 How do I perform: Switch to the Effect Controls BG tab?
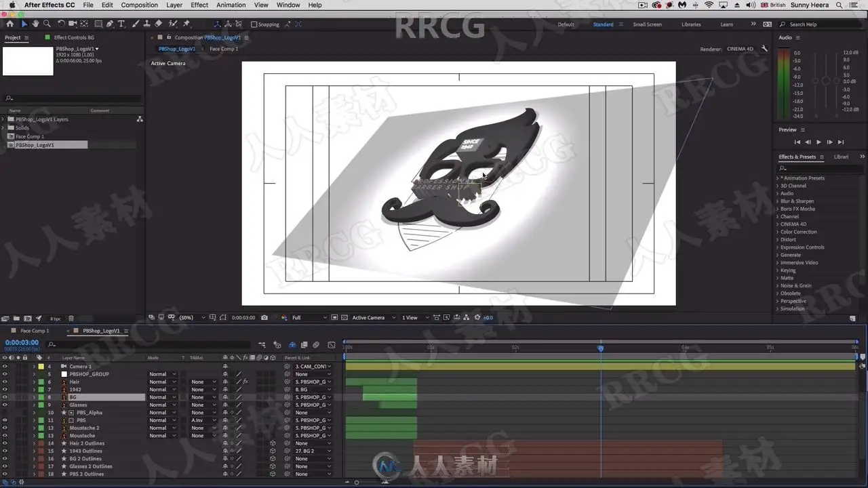pyautogui.click(x=74, y=37)
